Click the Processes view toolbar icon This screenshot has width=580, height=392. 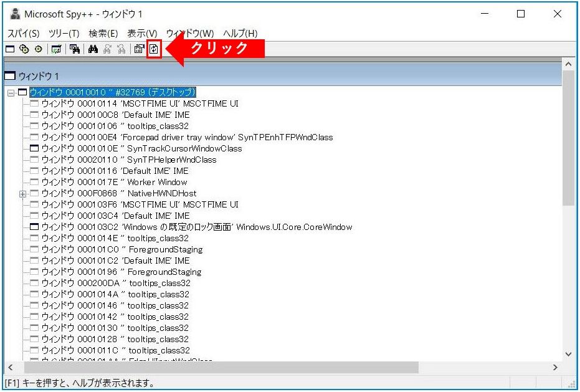tap(24, 49)
